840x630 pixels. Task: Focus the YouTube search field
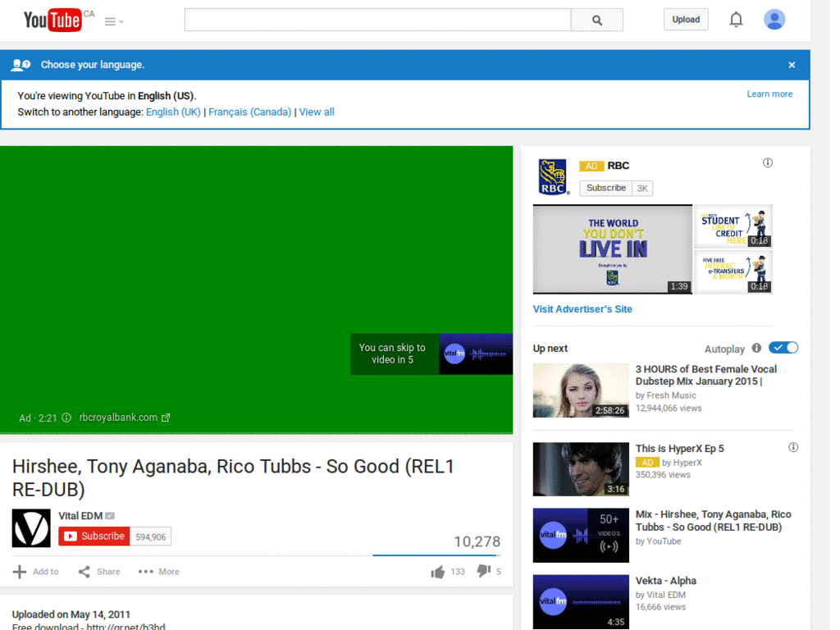(x=377, y=20)
